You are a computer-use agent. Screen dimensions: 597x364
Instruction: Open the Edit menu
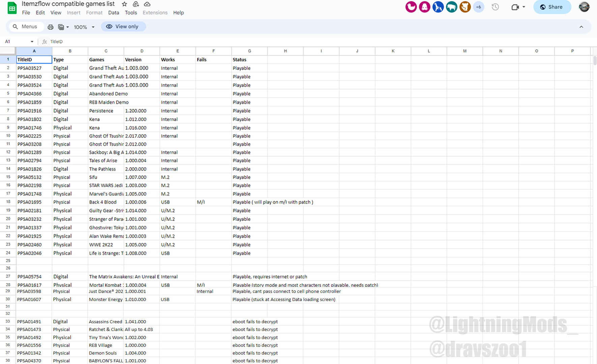coord(40,12)
